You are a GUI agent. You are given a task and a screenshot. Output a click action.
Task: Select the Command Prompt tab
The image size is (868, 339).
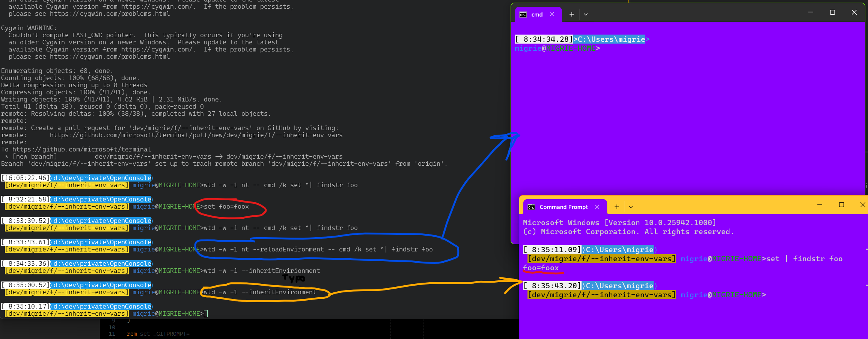coord(563,207)
